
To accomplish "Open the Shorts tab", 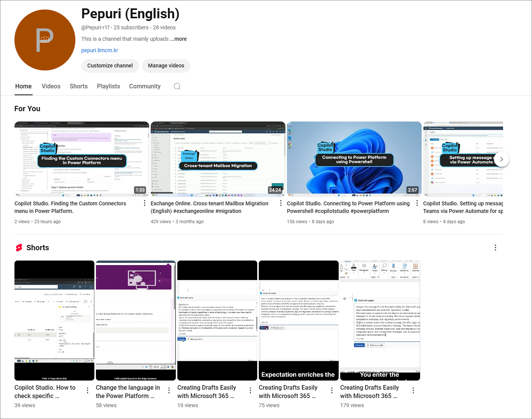I will [79, 86].
